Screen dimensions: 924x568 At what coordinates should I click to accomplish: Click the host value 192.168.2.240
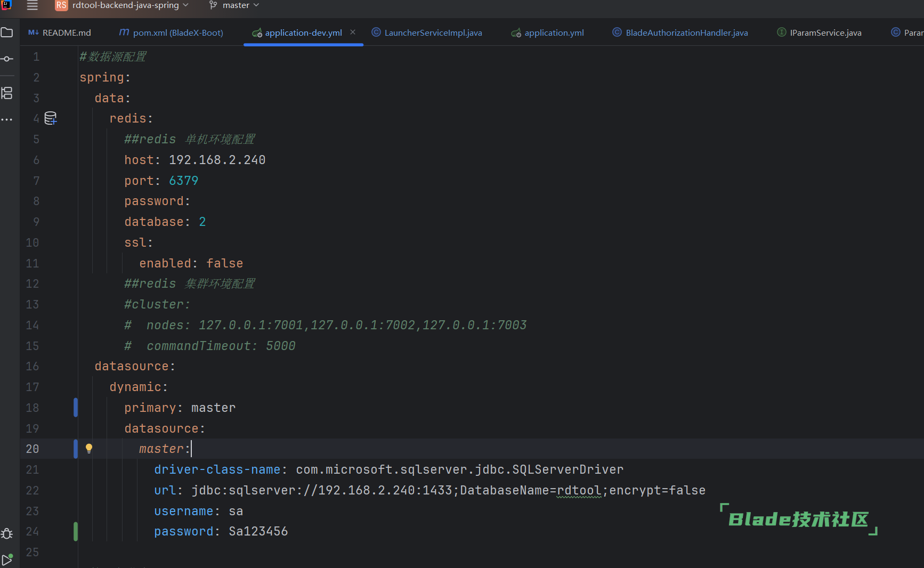tap(217, 160)
